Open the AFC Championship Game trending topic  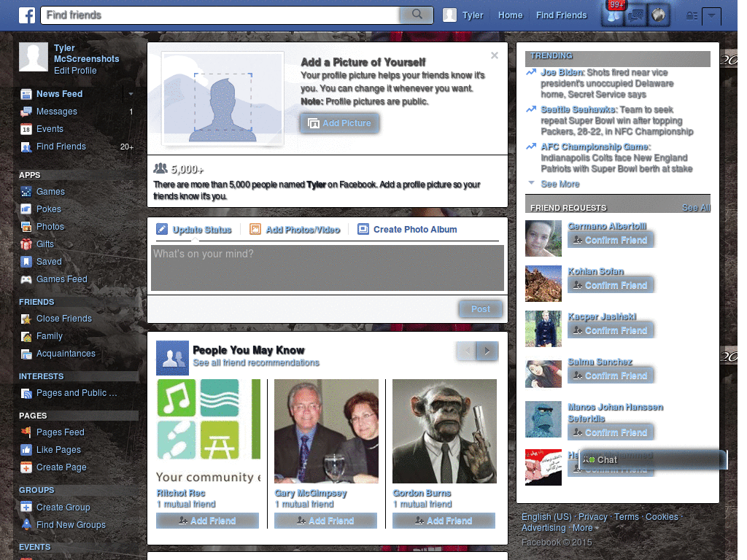[x=595, y=147]
